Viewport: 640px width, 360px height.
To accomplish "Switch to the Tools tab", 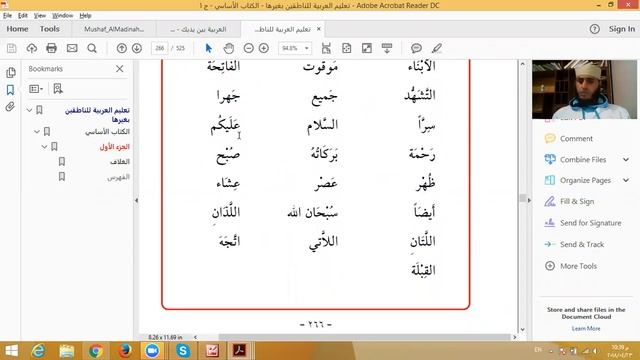I will [50, 29].
